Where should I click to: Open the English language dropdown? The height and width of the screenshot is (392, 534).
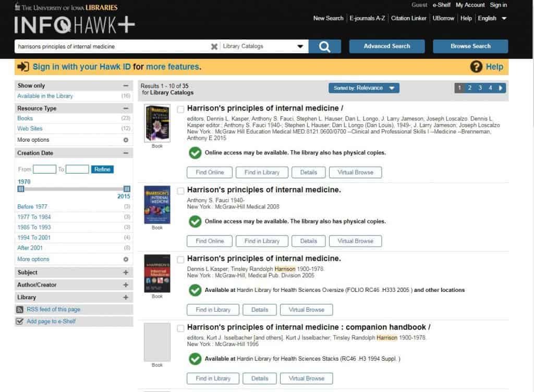point(492,18)
